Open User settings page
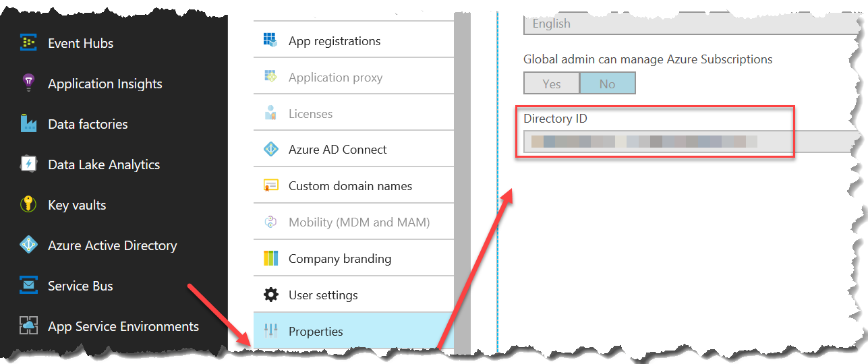This screenshot has width=868, height=364. pos(353,295)
